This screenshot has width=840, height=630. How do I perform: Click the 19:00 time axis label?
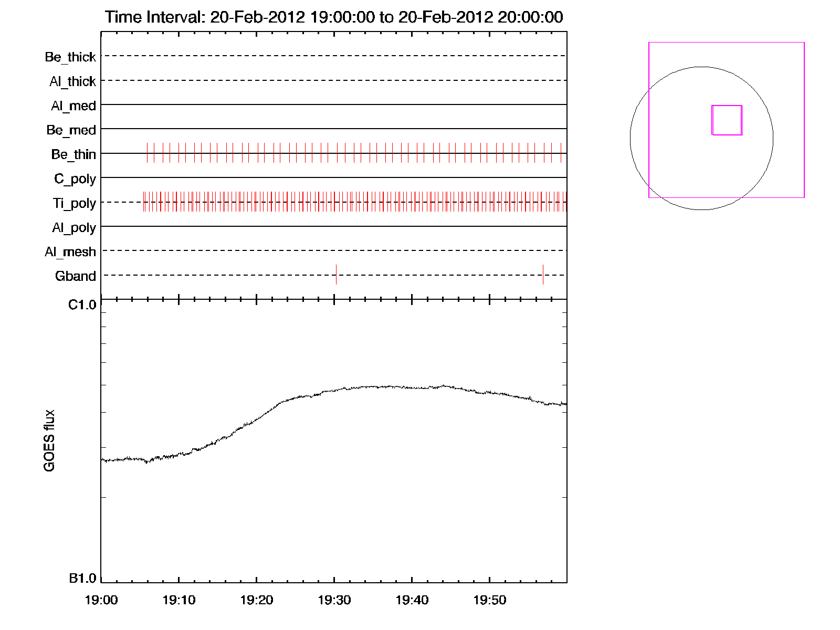click(x=101, y=600)
